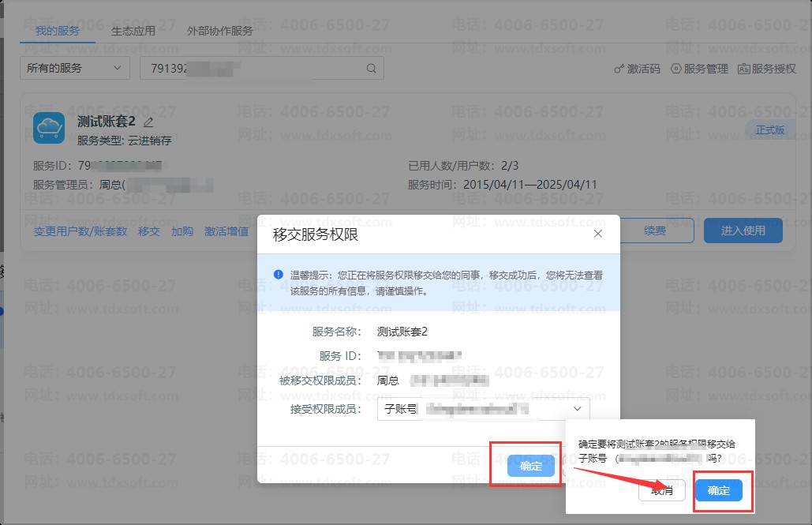Click the blue info icon in 温馨提示
The image size is (812, 525).
tap(278, 275)
